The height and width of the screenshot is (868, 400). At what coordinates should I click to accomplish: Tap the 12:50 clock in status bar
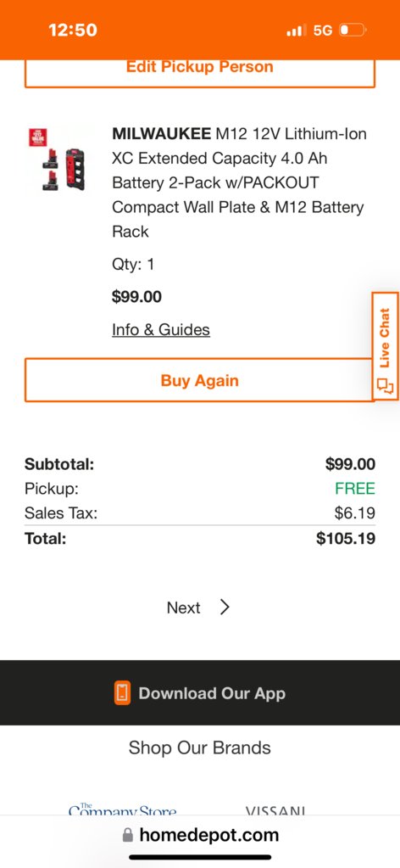click(73, 30)
